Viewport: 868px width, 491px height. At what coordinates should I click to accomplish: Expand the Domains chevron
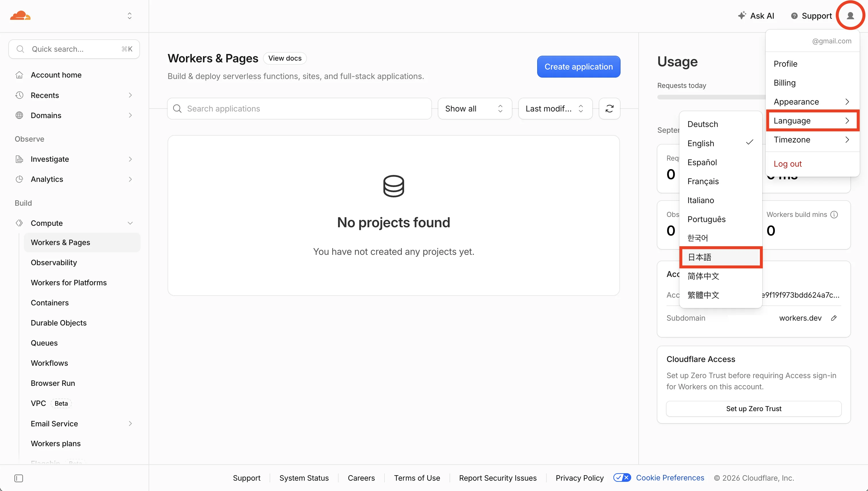pos(130,115)
